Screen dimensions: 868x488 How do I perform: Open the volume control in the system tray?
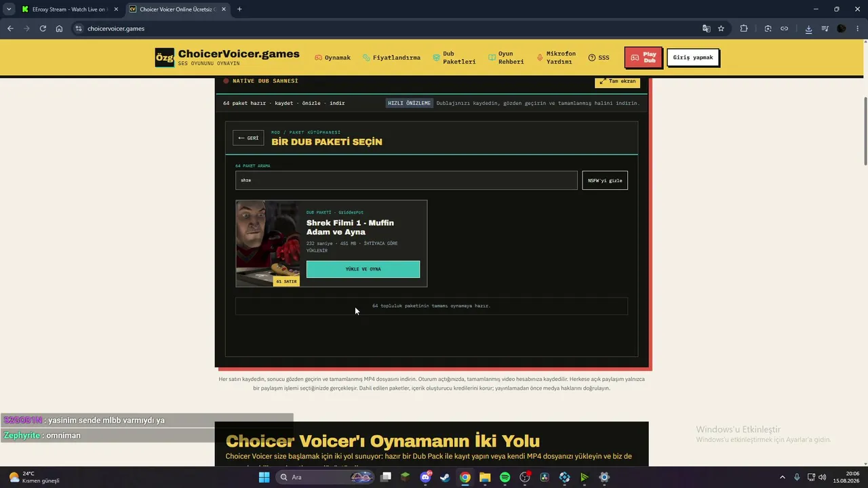823,477
